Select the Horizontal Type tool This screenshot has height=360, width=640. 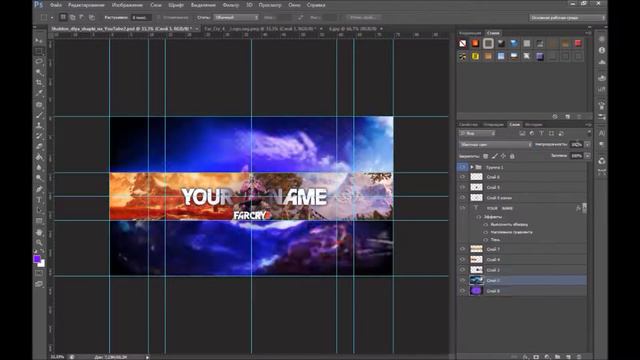click(x=39, y=200)
